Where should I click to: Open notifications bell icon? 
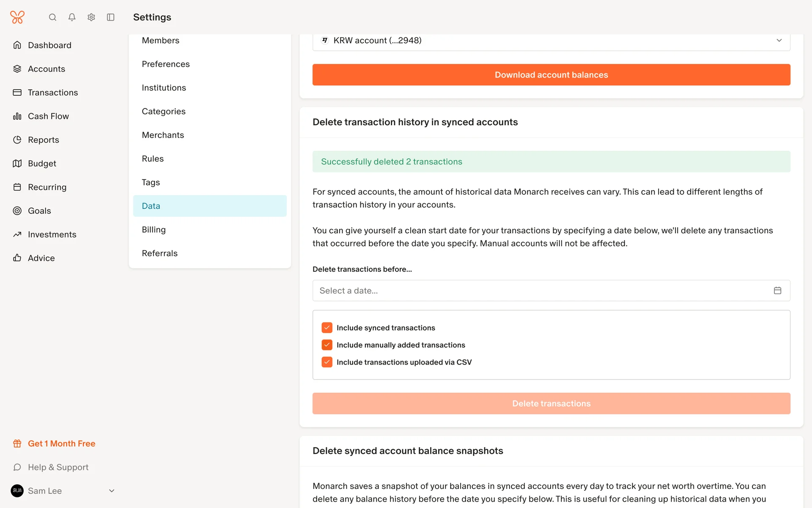[72, 17]
